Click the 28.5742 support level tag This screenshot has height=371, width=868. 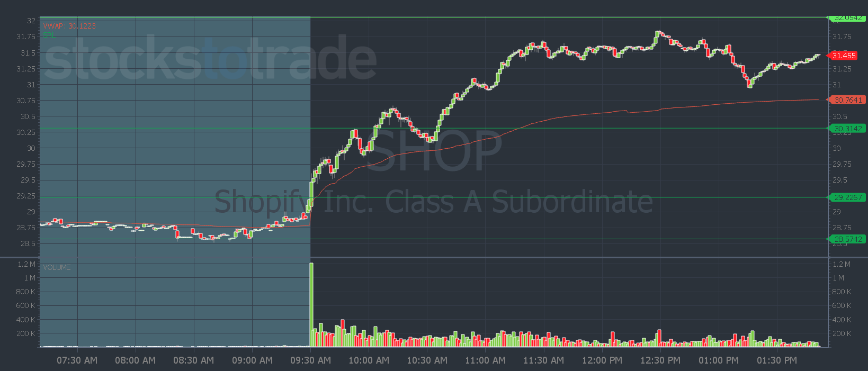click(x=848, y=239)
